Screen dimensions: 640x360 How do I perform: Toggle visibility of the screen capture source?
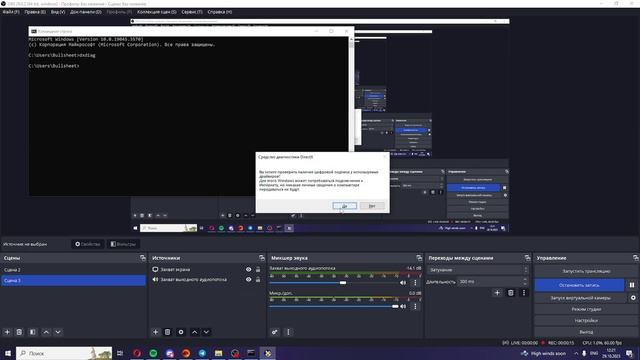[249, 269]
